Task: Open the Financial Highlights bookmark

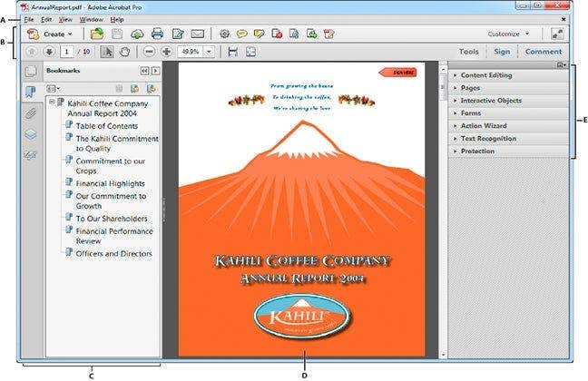Action: coord(112,183)
